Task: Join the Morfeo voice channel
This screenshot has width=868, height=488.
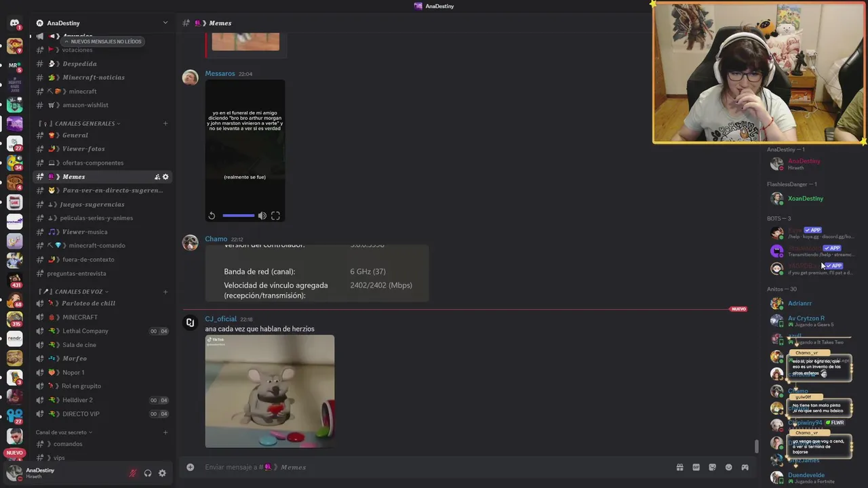Action: click(102, 359)
